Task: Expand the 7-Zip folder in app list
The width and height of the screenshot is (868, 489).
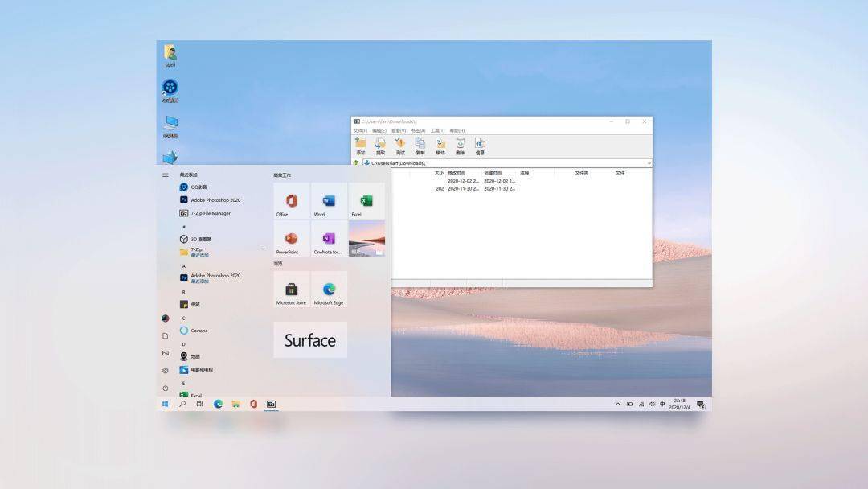Action: 262,249
